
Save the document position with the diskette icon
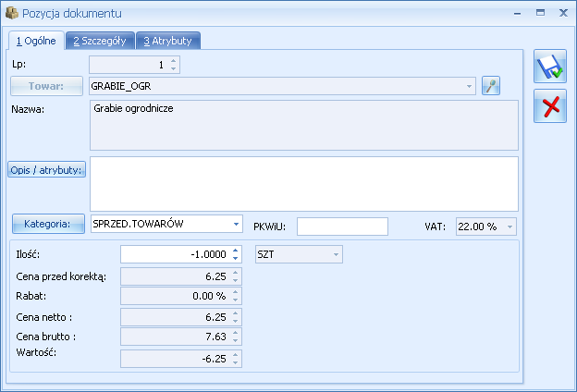click(x=550, y=67)
